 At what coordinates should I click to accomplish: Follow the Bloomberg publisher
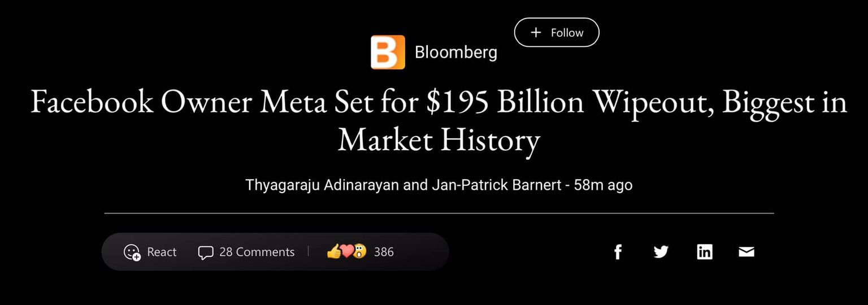click(x=556, y=33)
